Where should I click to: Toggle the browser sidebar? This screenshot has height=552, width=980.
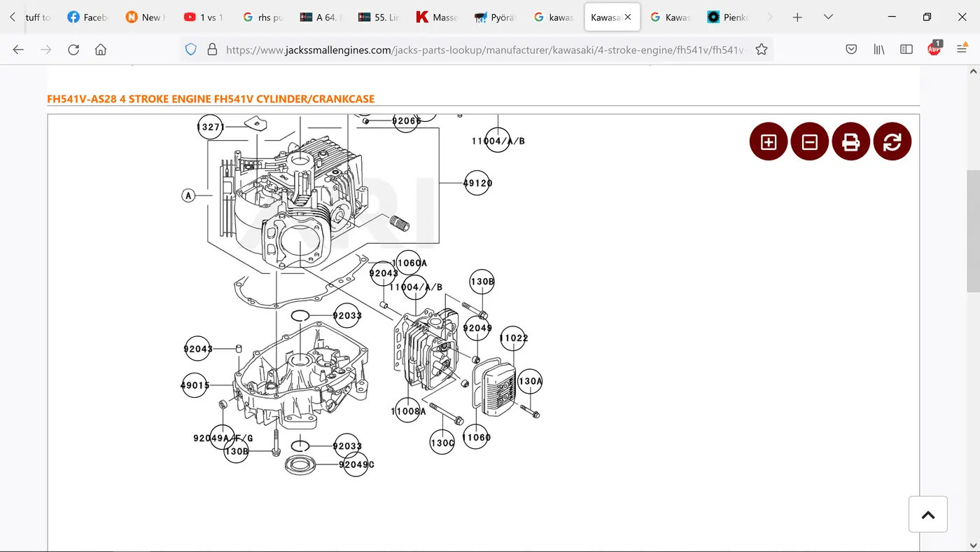[906, 49]
